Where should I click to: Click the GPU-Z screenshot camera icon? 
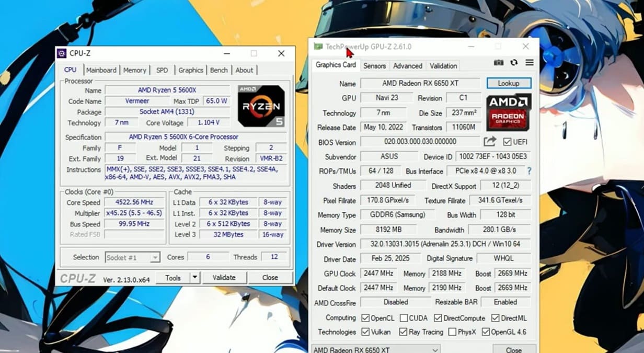coord(499,63)
